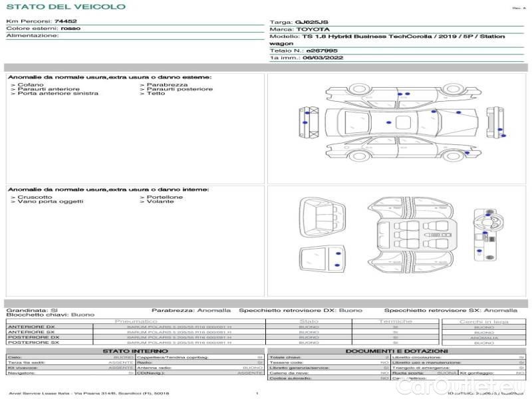Select the 'Cofano' exterior anomaly item
This screenshot has width=532, height=399.
point(30,85)
